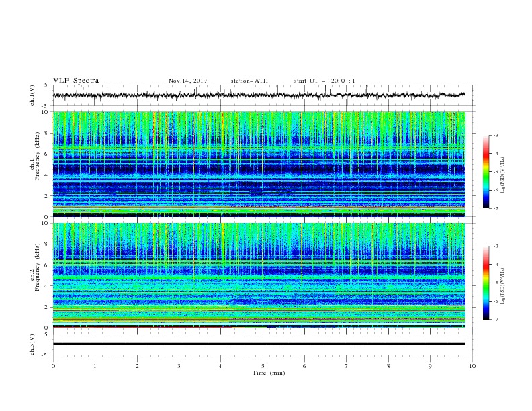Click the "VLF Spectra" title text
Screen dimensions: 532x411
pyautogui.click(x=76, y=81)
